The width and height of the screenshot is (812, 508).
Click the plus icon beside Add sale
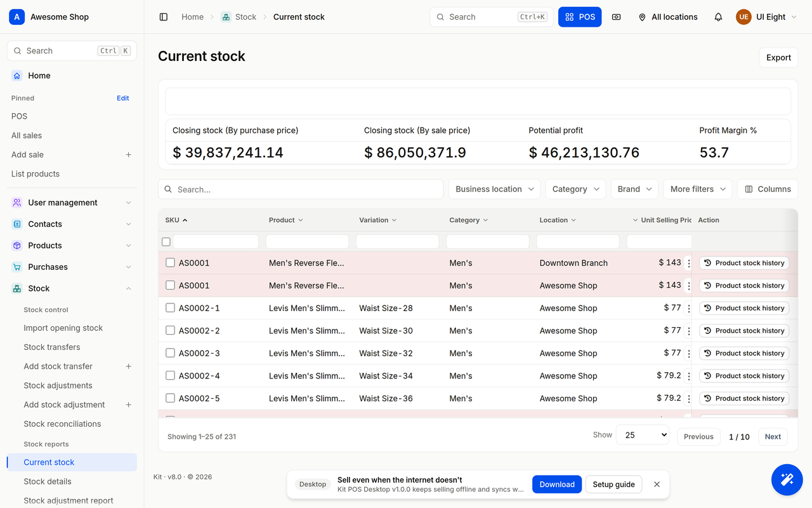tap(128, 154)
